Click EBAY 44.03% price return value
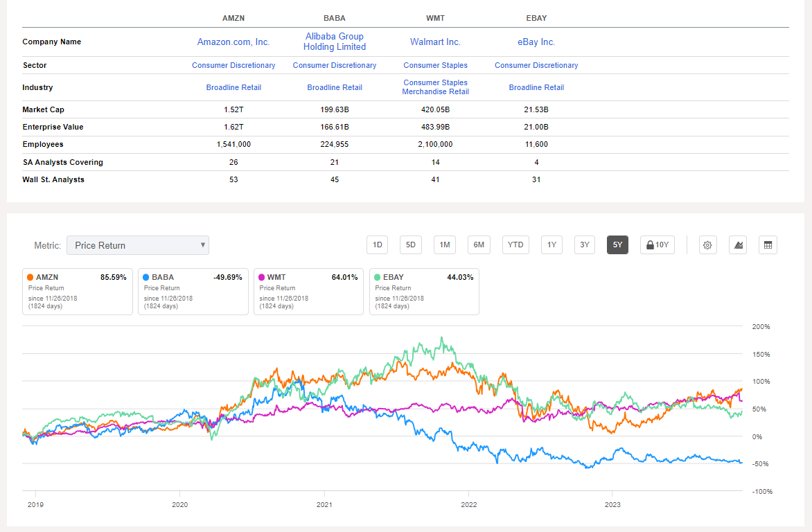 click(460, 278)
